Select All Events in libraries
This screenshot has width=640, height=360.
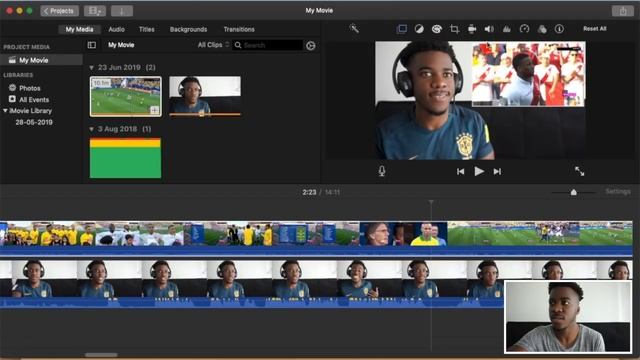coord(33,100)
